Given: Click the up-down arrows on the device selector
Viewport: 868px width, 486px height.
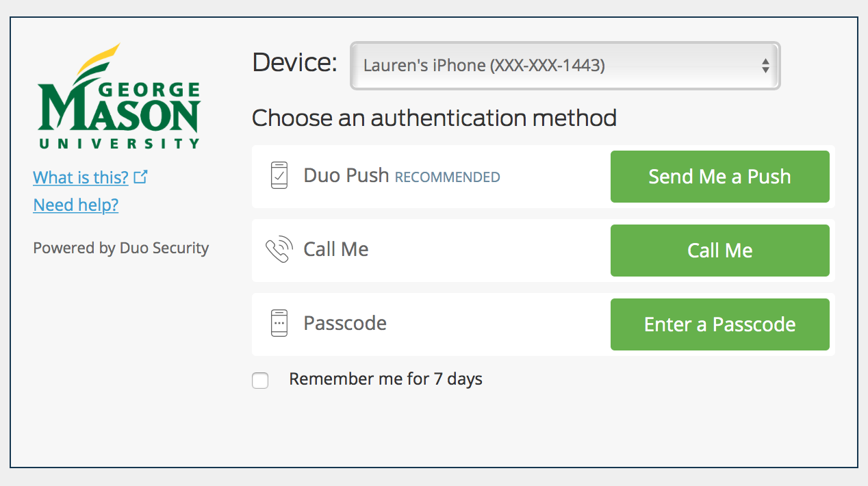Looking at the screenshot, I should [x=765, y=65].
